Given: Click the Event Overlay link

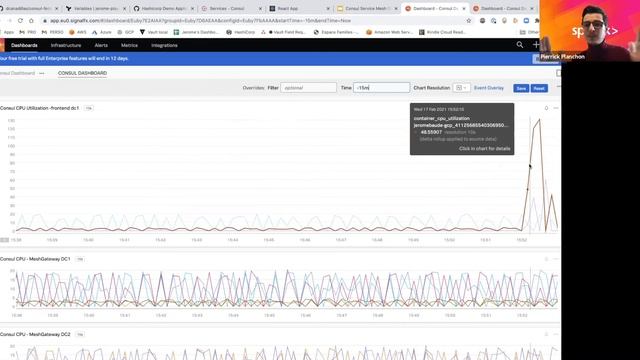Looking at the screenshot, I should coord(489,88).
